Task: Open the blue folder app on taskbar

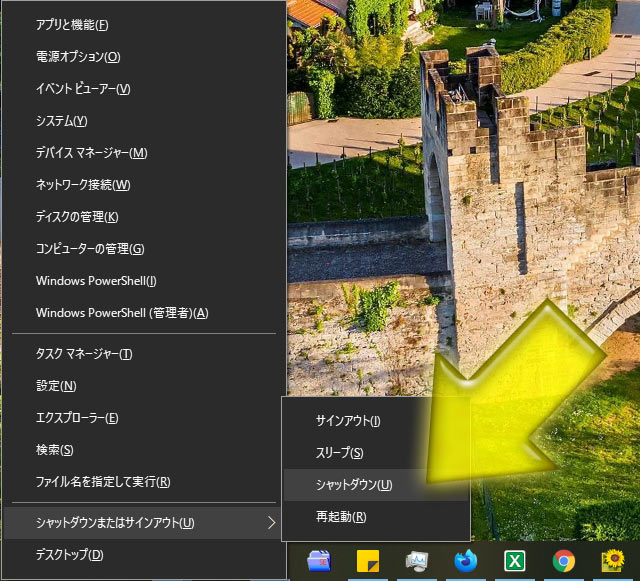Action: [x=319, y=561]
